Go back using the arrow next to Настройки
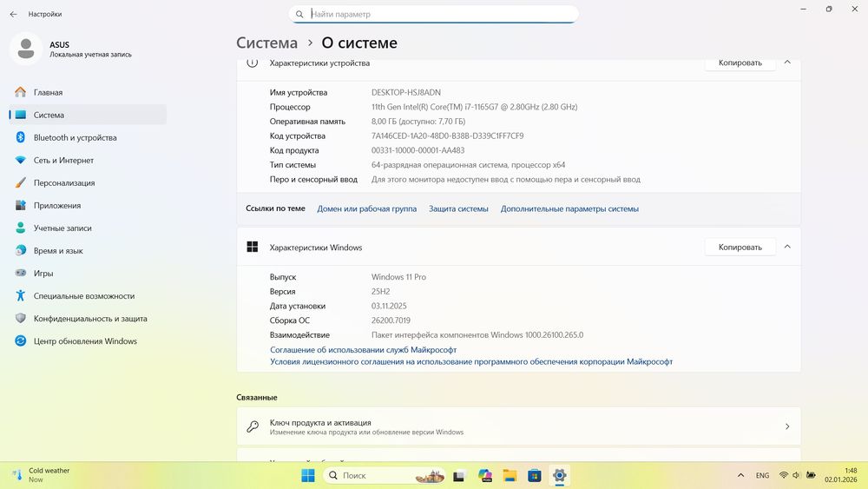Screen dimensions: 868x489 coord(13,14)
